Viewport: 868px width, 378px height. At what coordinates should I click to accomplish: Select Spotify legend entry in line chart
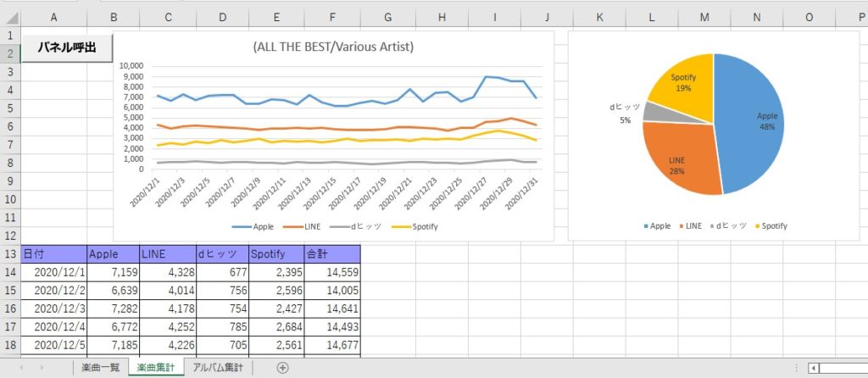coord(424,227)
